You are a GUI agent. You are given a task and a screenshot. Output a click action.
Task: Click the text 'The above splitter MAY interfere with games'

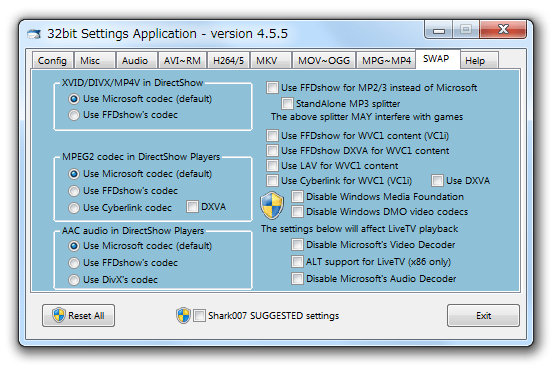pyautogui.click(x=367, y=117)
